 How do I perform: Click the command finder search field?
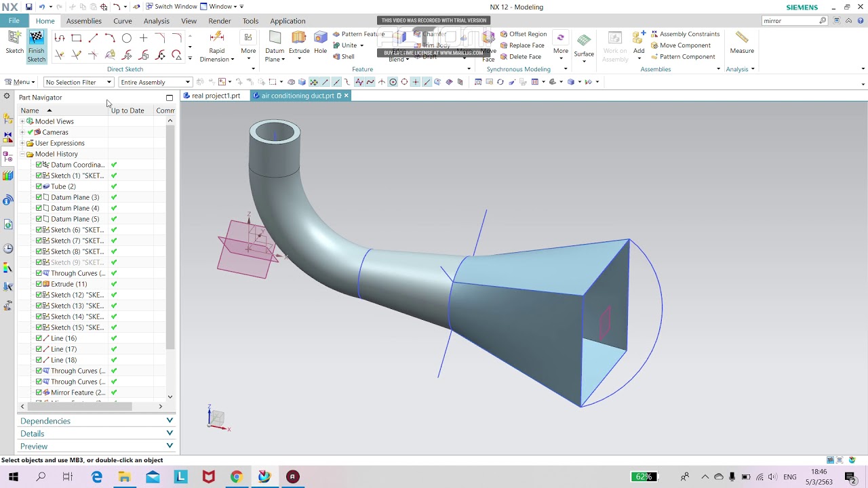(x=791, y=21)
